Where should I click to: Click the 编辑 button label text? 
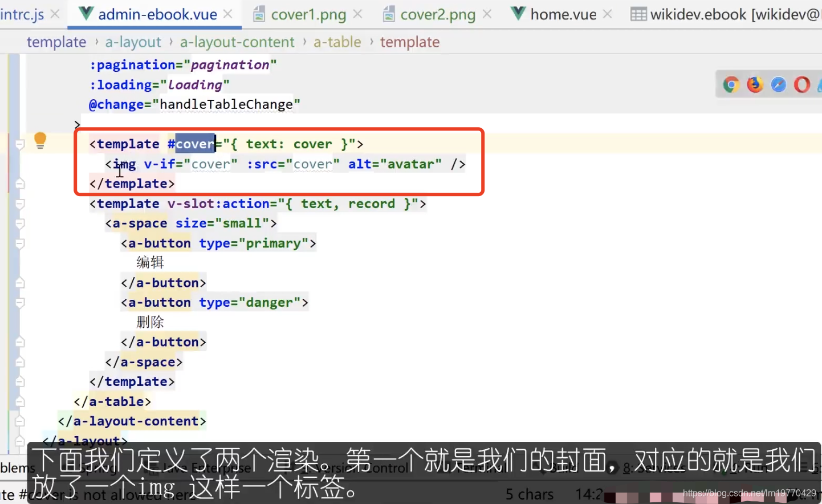(x=150, y=263)
